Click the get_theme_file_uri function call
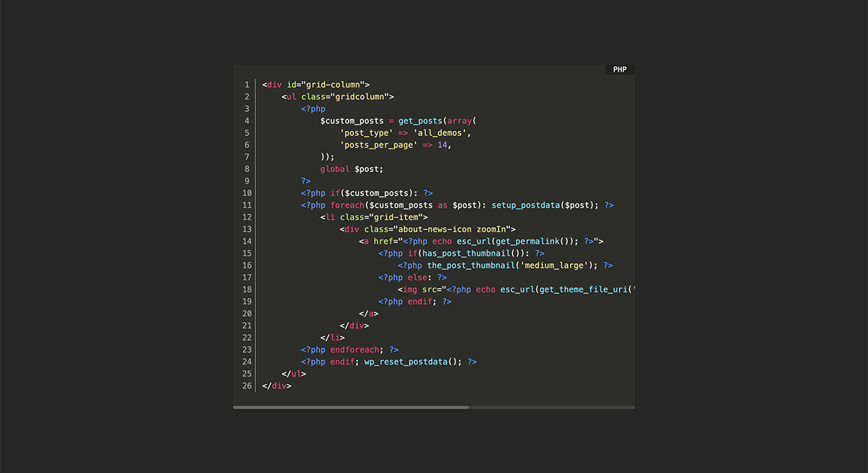Image resolution: width=868 pixels, height=473 pixels. 582,289
